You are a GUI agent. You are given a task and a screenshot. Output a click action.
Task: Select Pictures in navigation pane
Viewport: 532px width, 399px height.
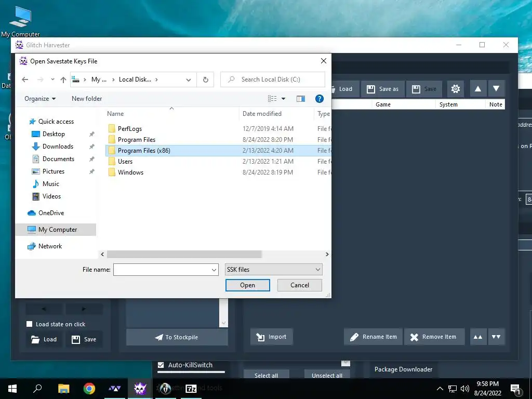pyautogui.click(x=48, y=171)
